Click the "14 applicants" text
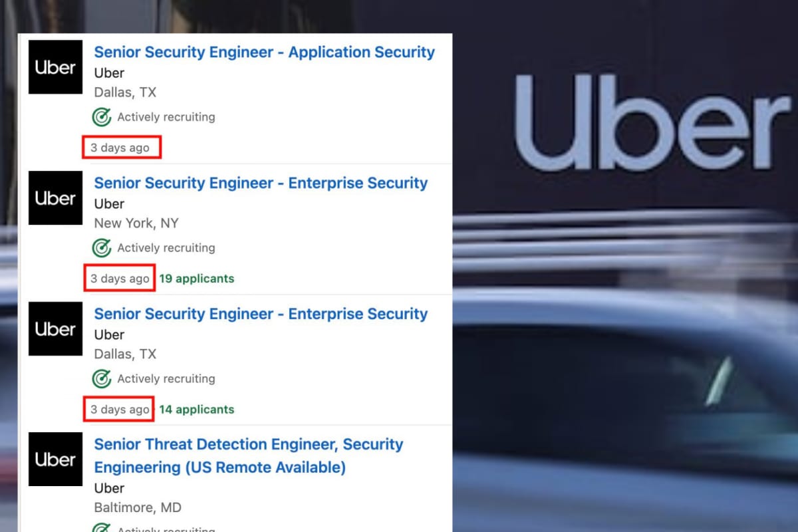Image resolution: width=798 pixels, height=532 pixels. [196, 410]
